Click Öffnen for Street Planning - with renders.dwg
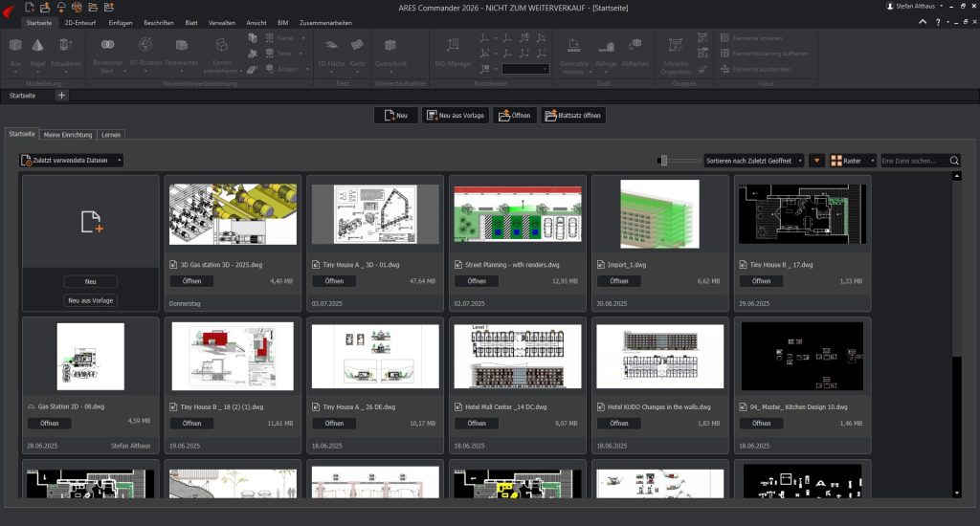 477,281
